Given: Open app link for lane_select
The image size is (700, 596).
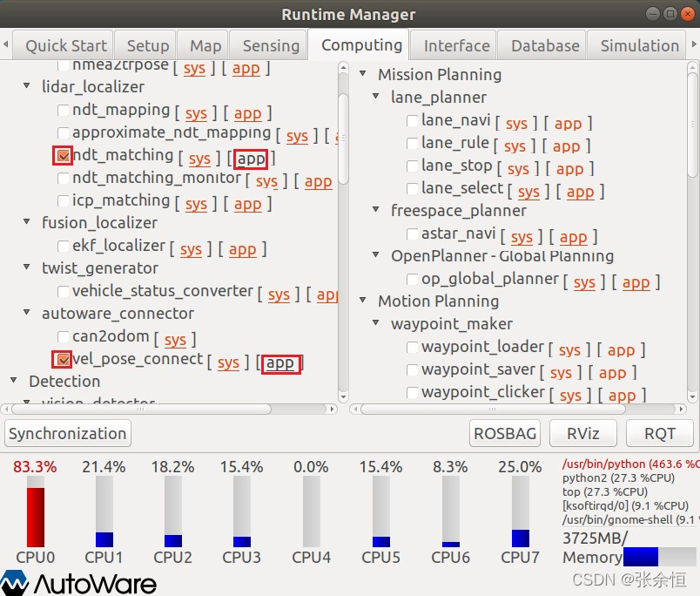Looking at the screenshot, I should pos(581,193).
